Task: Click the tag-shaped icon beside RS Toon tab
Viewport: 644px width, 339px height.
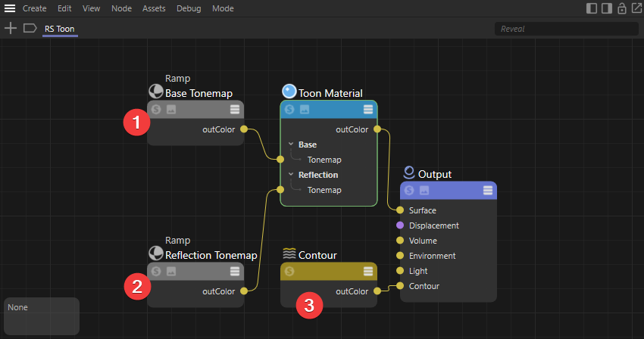Action: point(30,28)
